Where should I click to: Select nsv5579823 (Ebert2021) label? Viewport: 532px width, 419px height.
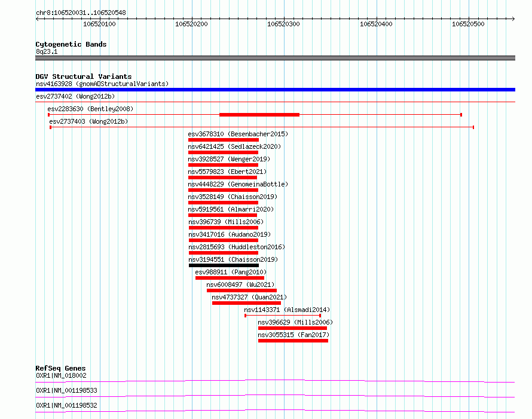(227, 172)
